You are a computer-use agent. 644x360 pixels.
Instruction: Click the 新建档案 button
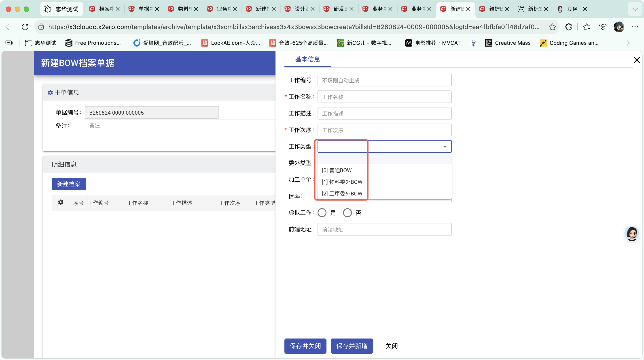coord(68,184)
